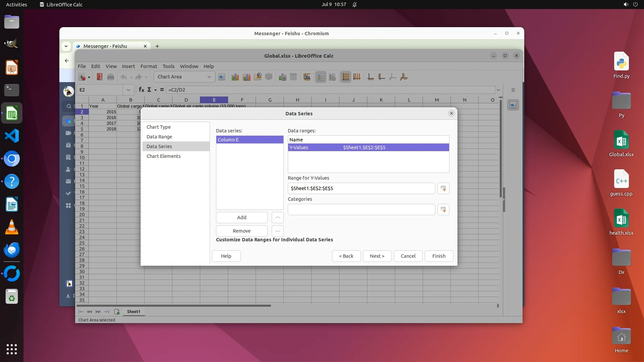Open the Chart Area element dropdown
The height and width of the screenshot is (362, 644).
click(x=209, y=77)
